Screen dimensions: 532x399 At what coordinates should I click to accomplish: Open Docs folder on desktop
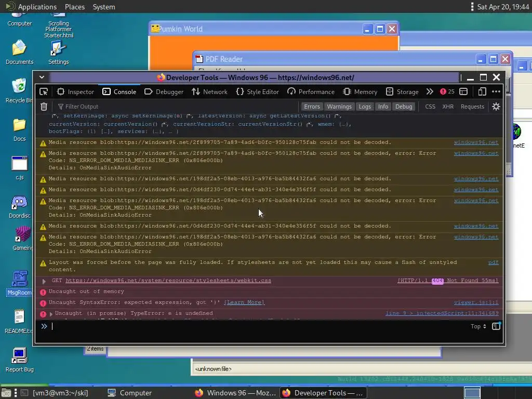pyautogui.click(x=19, y=129)
